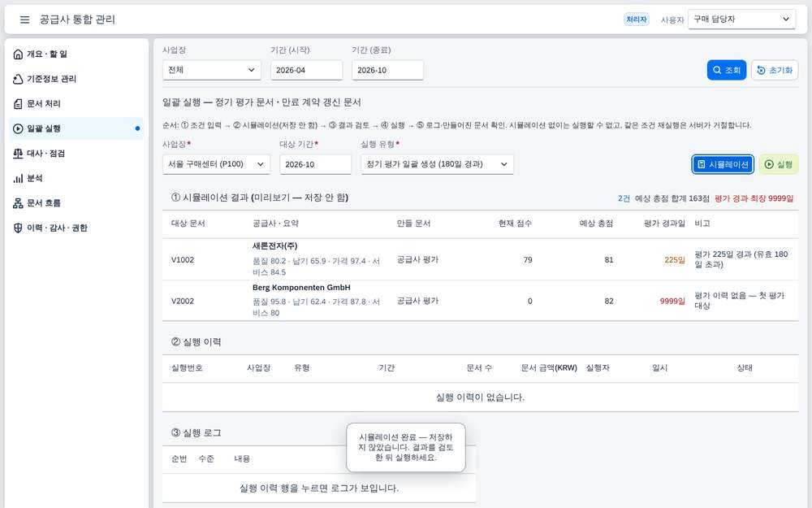The width and height of the screenshot is (812, 508).
Task: Open the 사용자 구매 담당자 dropdown
Action: click(x=741, y=20)
